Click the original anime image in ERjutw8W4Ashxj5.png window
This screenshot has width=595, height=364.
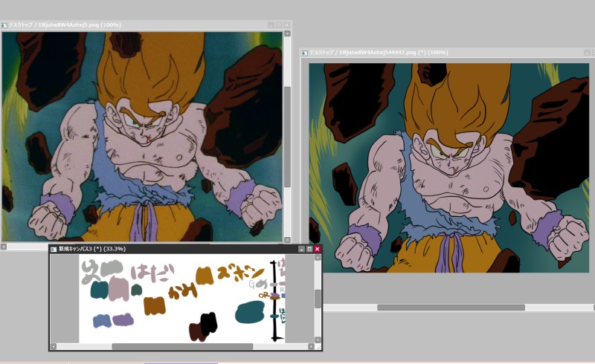click(142, 137)
